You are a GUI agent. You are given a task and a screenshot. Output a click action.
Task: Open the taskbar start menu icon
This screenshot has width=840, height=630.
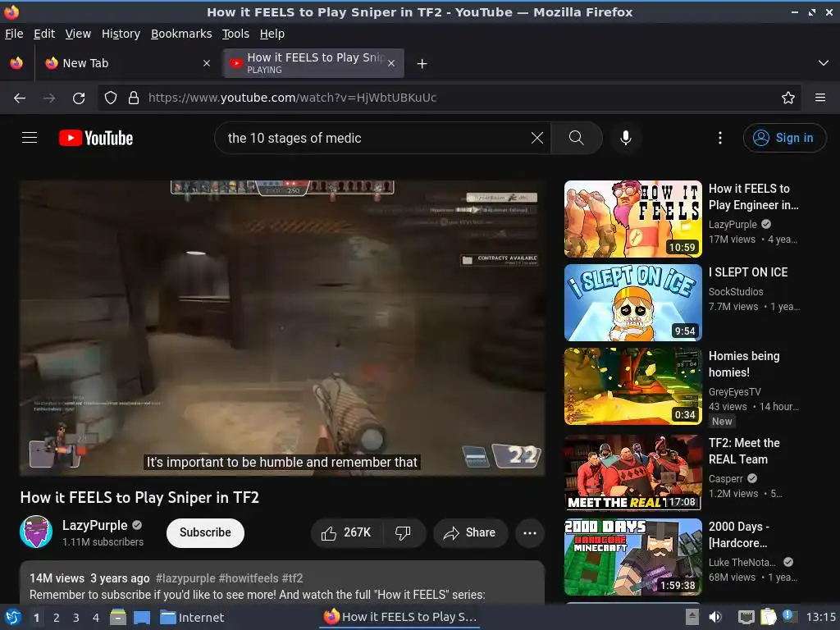(x=13, y=618)
